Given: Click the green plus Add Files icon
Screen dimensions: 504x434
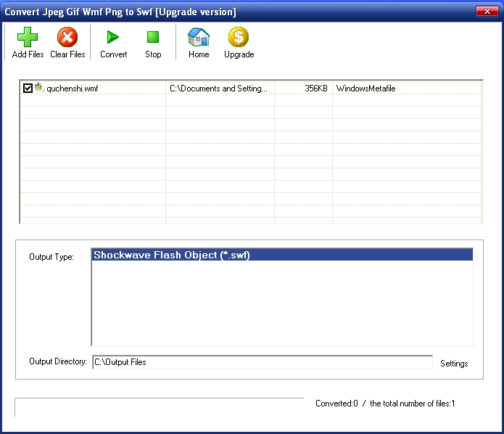Looking at the screenshot, I should 28,37.
